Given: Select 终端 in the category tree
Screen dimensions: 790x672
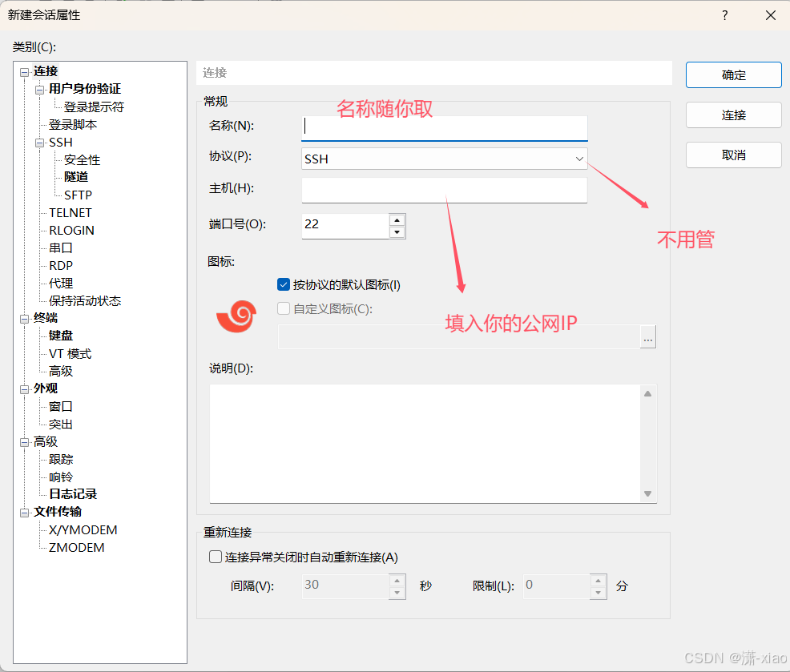Looking at the screenshot, I should point(46,318).
